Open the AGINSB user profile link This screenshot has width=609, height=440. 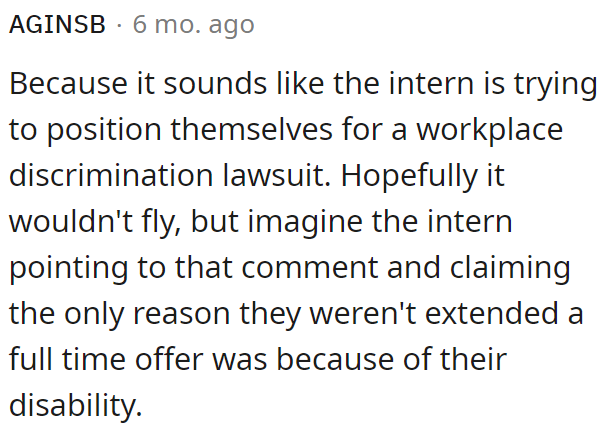pyautogui.click(x=57, y=25)
